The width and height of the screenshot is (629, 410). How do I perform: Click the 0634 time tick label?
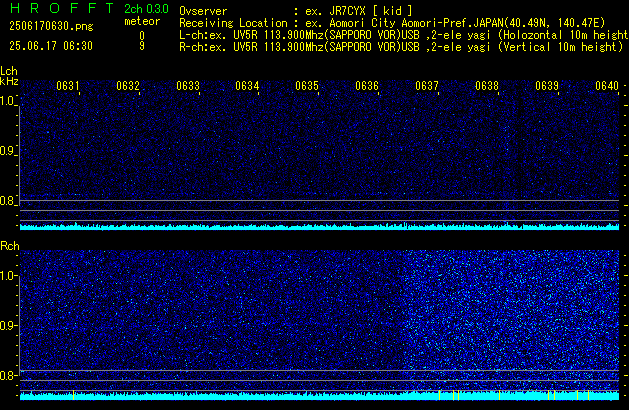[247, 86]
